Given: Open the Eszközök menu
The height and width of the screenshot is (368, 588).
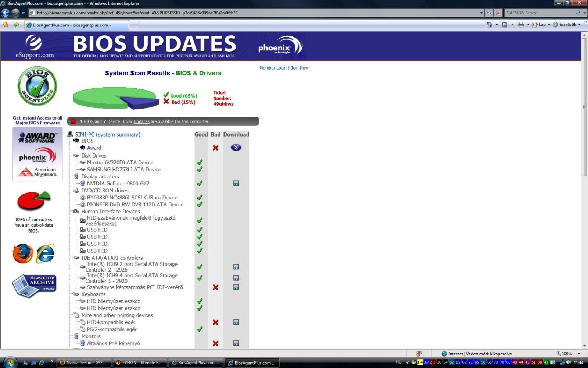Looking at the screenshot, I should [x=567, y=25].
